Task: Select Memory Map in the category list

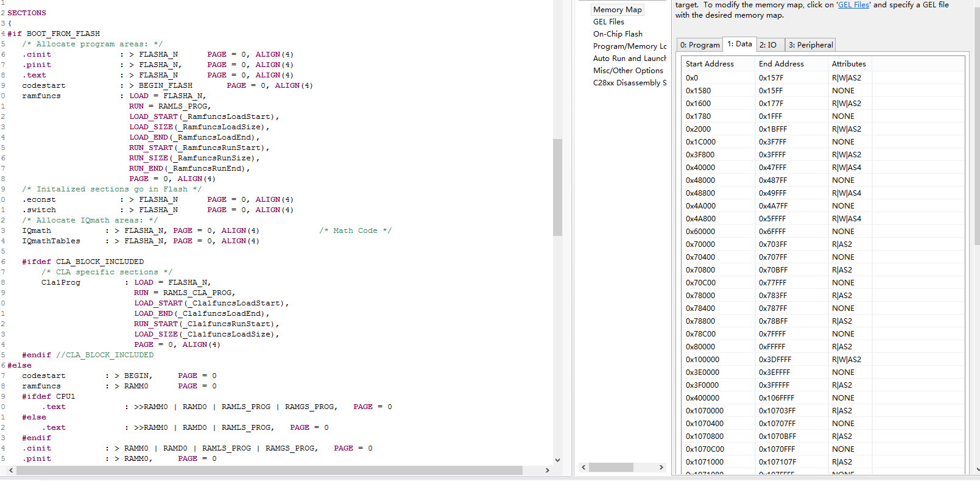Action: tap(618, 10)
